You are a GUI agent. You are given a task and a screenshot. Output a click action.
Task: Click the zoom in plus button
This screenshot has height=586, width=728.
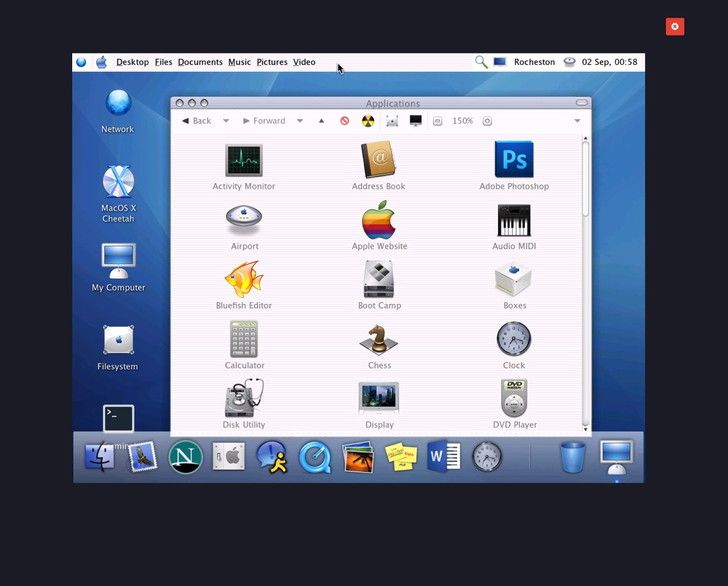point(487,121)
